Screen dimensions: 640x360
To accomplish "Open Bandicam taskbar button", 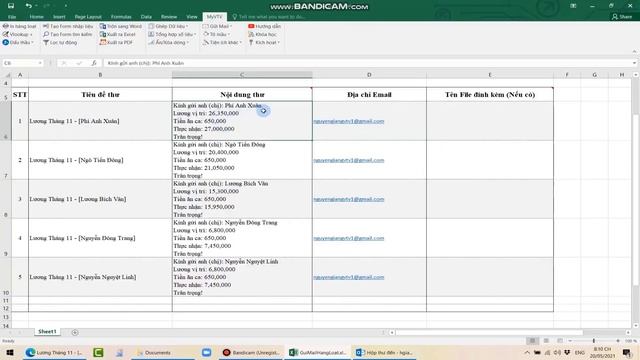I will [x=251, y=352].
